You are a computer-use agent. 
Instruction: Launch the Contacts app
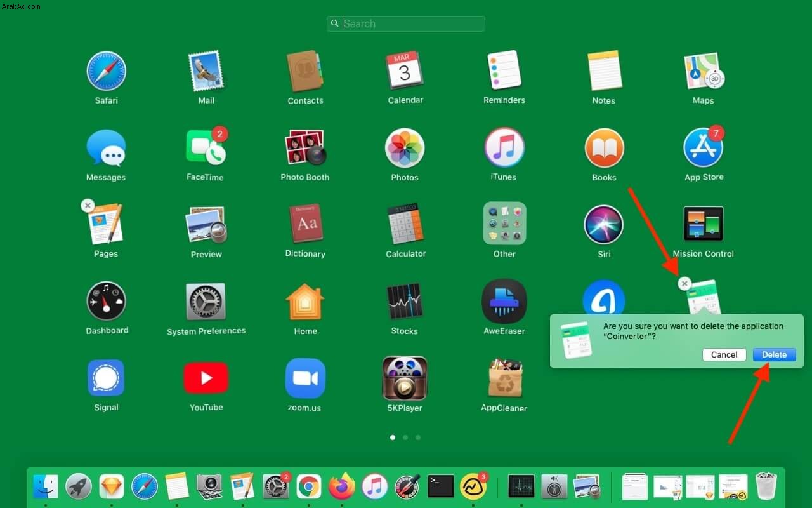(x=305, y=72)
